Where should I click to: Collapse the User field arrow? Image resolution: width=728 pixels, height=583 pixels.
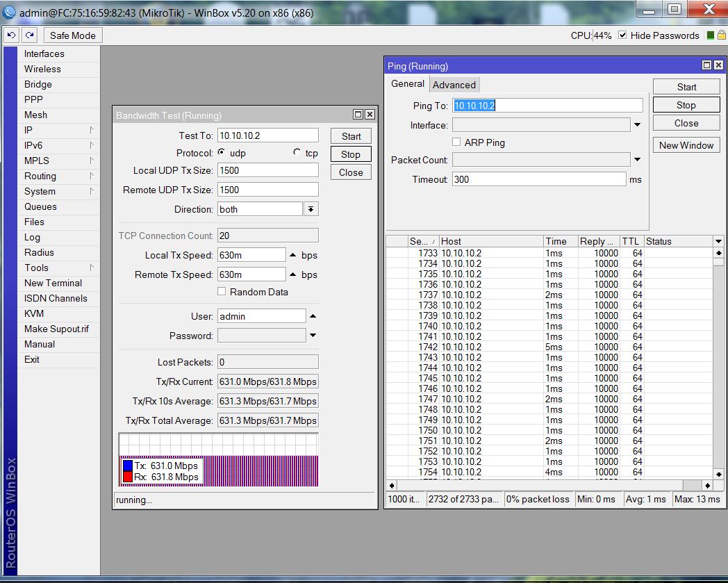pyautogui.click(x=313, y=316)
